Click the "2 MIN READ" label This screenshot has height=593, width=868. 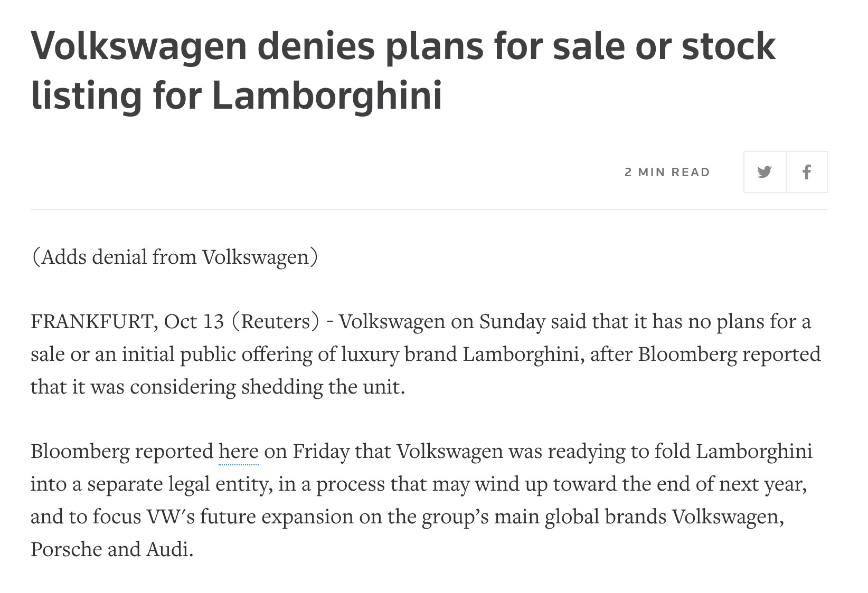(x=667, y=172)
